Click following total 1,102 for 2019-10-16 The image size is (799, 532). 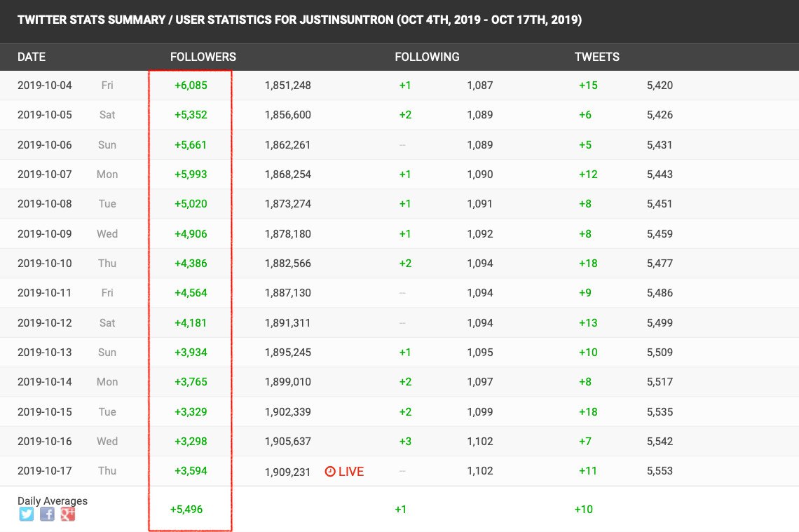coord(480,442)
